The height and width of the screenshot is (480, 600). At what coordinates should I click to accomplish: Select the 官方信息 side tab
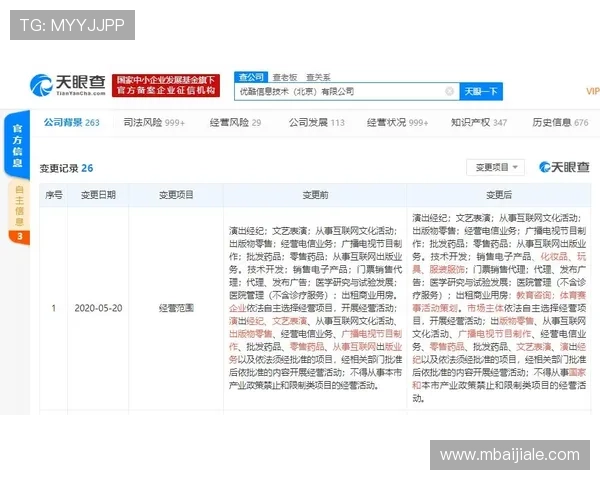pos(17,145)
